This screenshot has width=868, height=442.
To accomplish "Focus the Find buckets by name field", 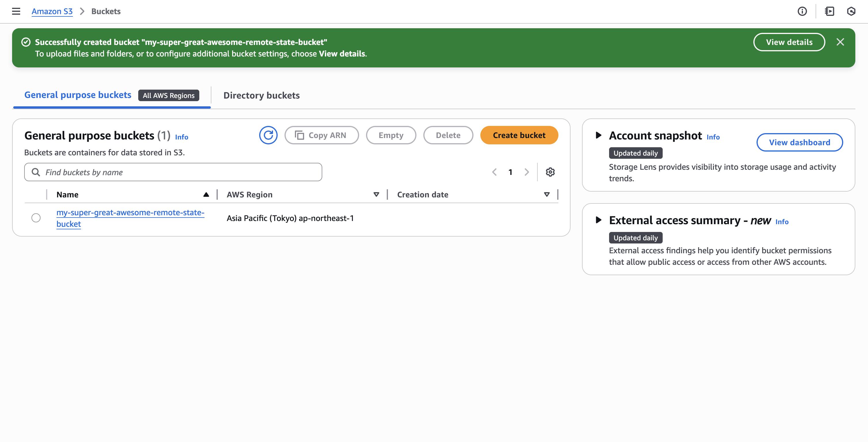I will coord(173,172).
